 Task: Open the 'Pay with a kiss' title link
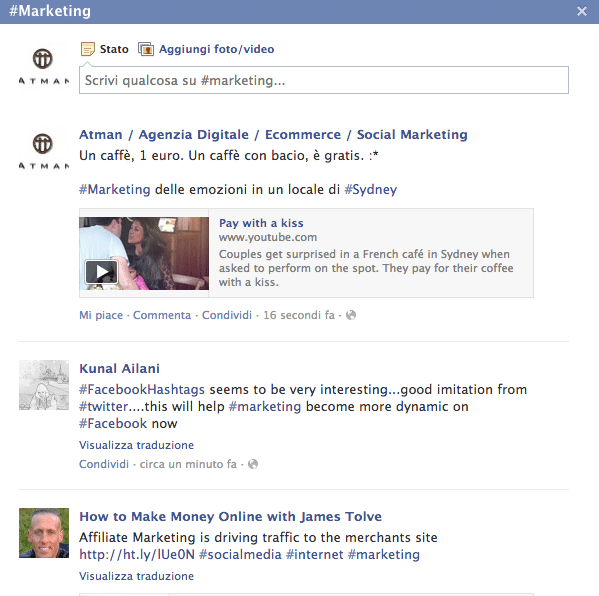tap(261, 223)
